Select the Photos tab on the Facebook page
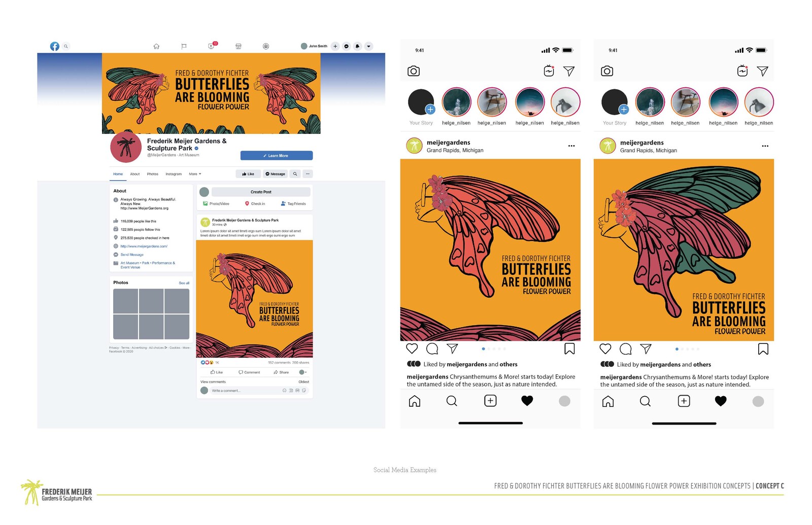 pyautogui.click(x=153, y=174)
